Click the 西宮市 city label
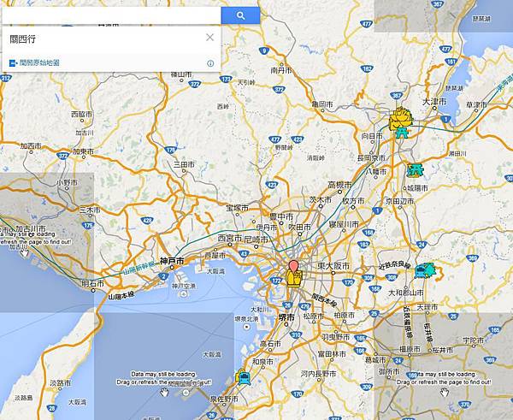The height and width of the screenshot is (420, 513). (230, 238)
